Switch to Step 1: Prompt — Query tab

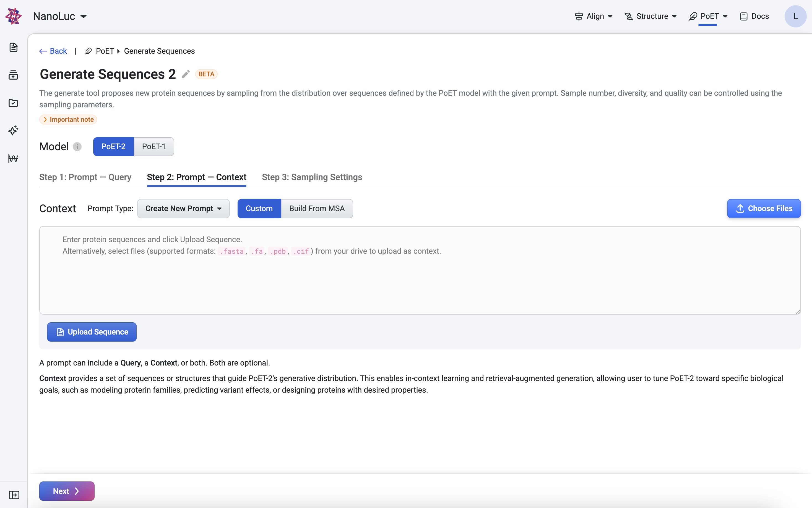coord(85,177)
